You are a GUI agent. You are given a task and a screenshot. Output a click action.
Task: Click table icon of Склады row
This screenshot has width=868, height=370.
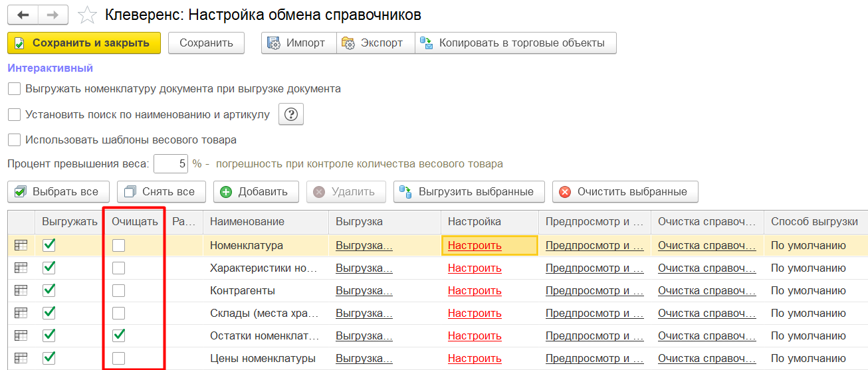[21, 313]
